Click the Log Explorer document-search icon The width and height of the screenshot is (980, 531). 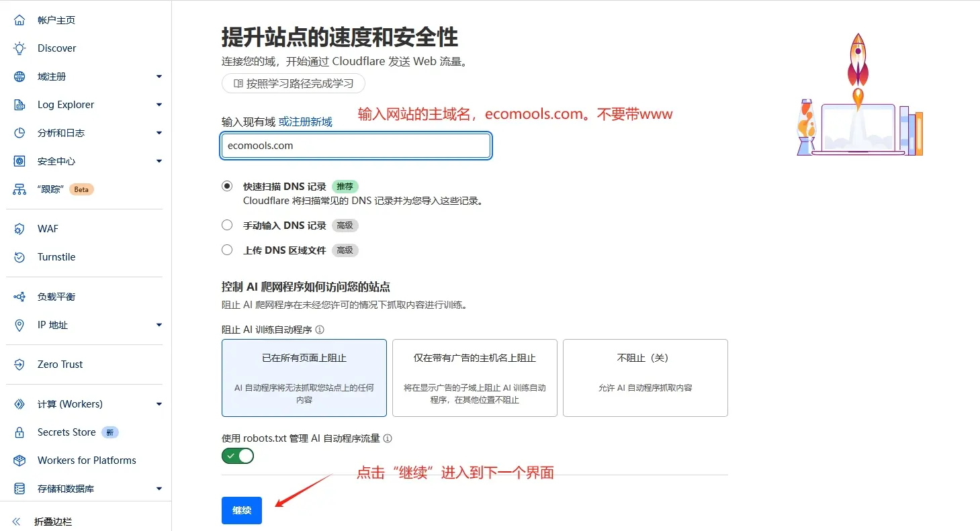[x=19, y=105]
